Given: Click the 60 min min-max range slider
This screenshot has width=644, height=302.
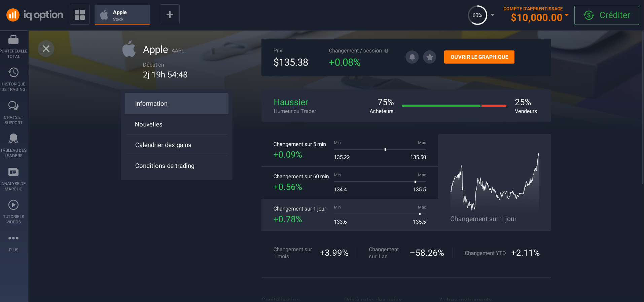Looking at the screenshot, I should [380, 182].
